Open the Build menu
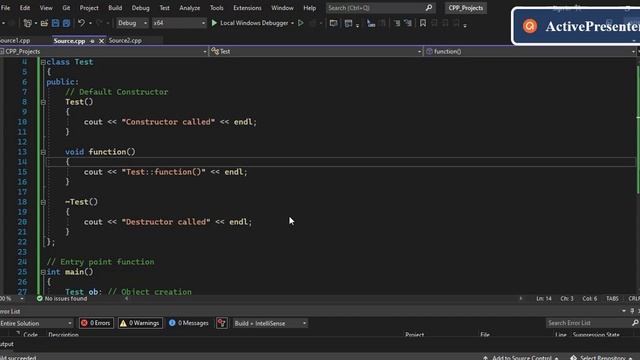Viewport: 640px width, 360px height. 115,8
